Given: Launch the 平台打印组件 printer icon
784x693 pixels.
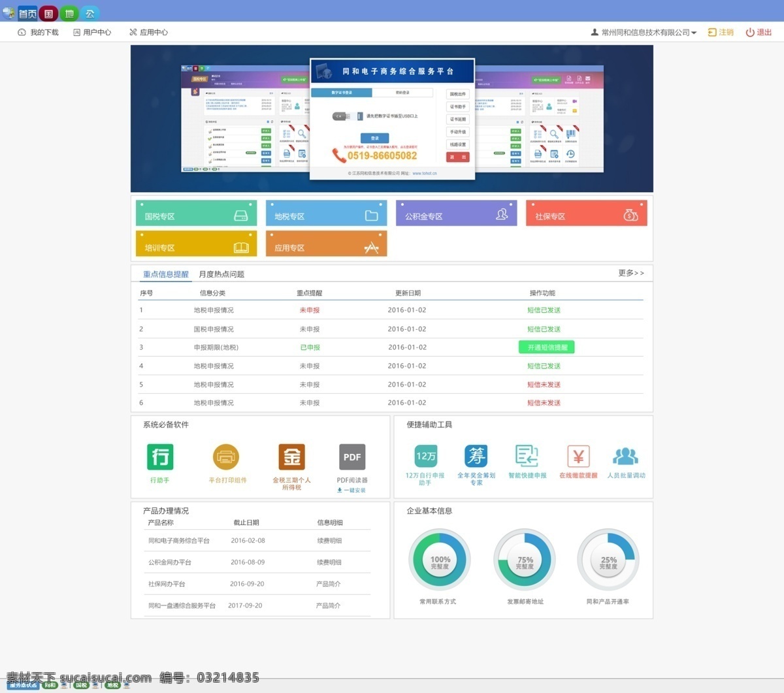Looking at the screenshot, I should (x=226, y=457).
